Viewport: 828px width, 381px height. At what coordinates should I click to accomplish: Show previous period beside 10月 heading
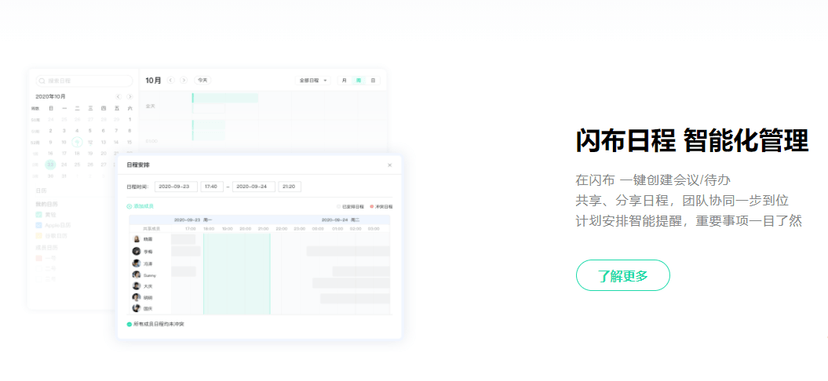171,80
